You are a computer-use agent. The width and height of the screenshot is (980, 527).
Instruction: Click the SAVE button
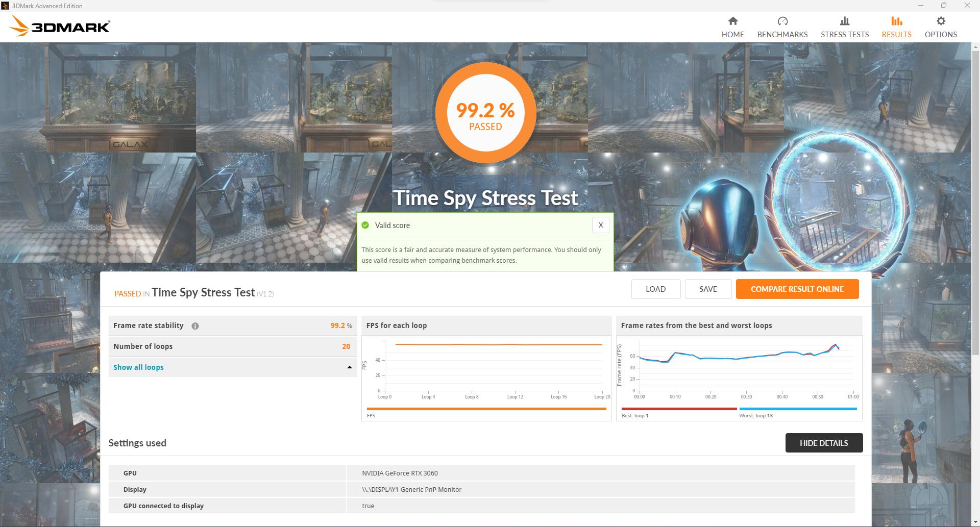pyautogui.click(x=708, y=289)
